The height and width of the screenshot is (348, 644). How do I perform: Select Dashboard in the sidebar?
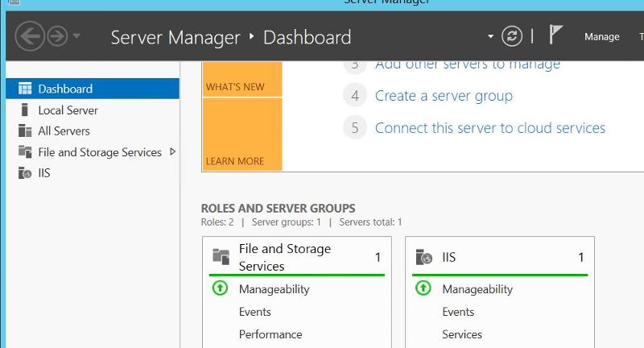click(x=93, y=89)
